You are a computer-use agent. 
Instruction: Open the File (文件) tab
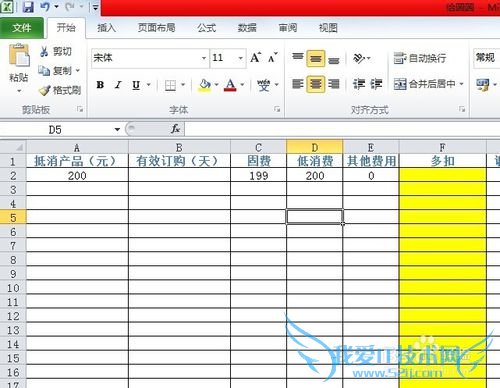click(x=22, y=28)
